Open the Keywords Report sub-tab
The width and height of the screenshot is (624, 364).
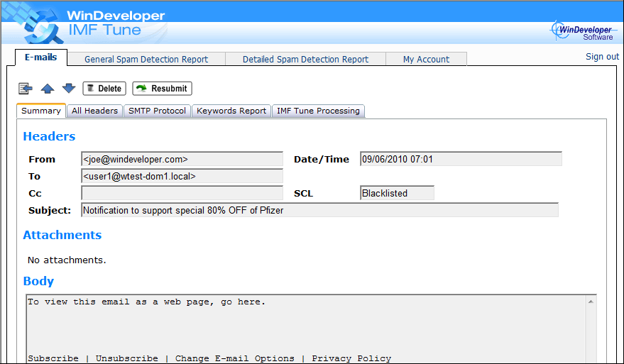pos(231,111)
